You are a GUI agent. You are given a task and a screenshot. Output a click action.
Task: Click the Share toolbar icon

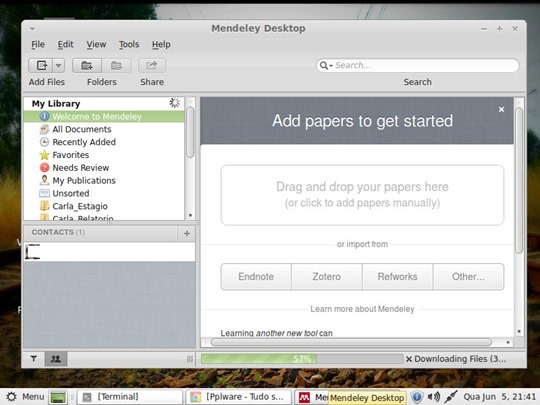152,65
